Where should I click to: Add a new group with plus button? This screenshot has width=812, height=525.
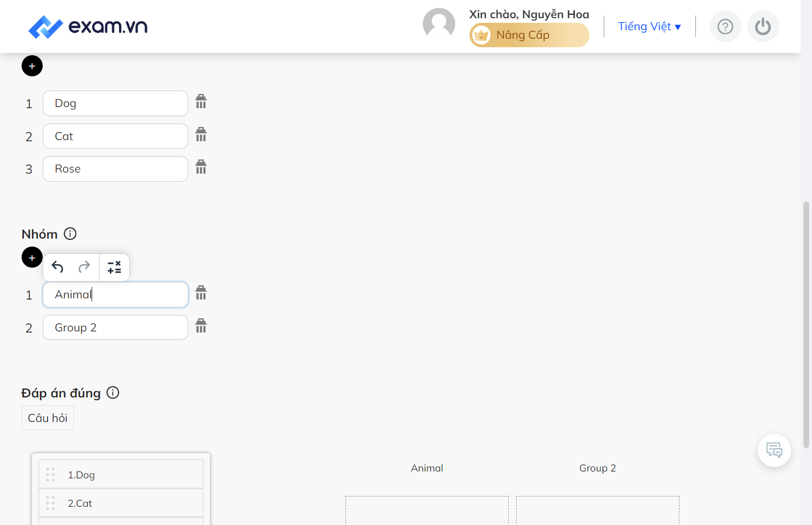click(32, 257)
